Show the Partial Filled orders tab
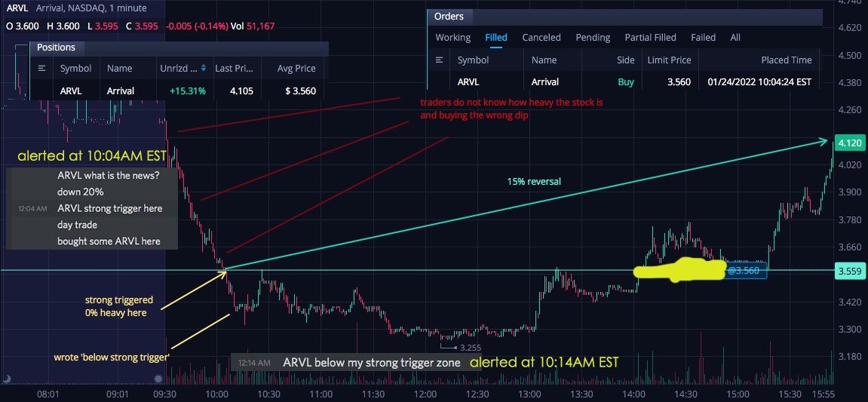 (651, 38)
